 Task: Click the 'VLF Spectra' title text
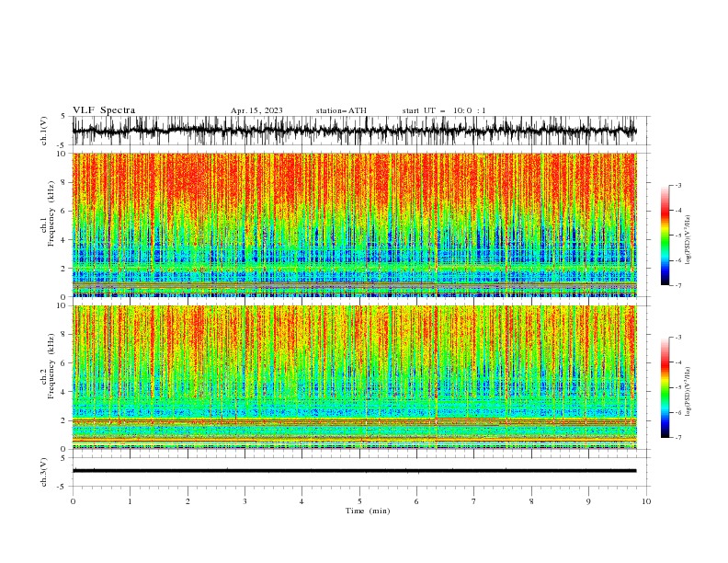pyautogui.click(x=104, y=110)
